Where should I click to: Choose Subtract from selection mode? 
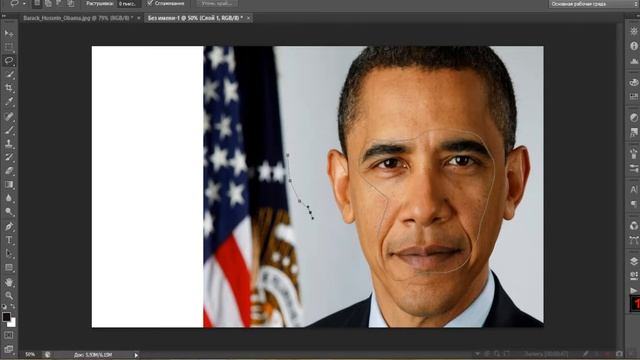click(60, 4)
